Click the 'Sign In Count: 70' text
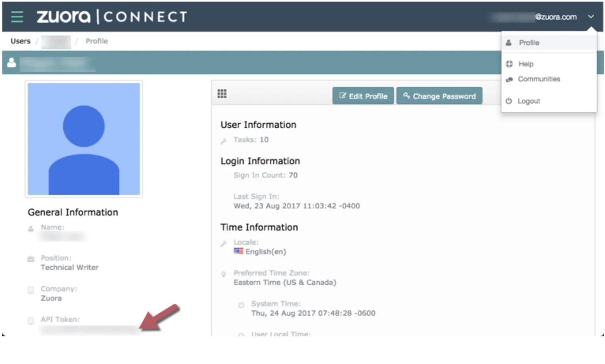 point(265,175)
